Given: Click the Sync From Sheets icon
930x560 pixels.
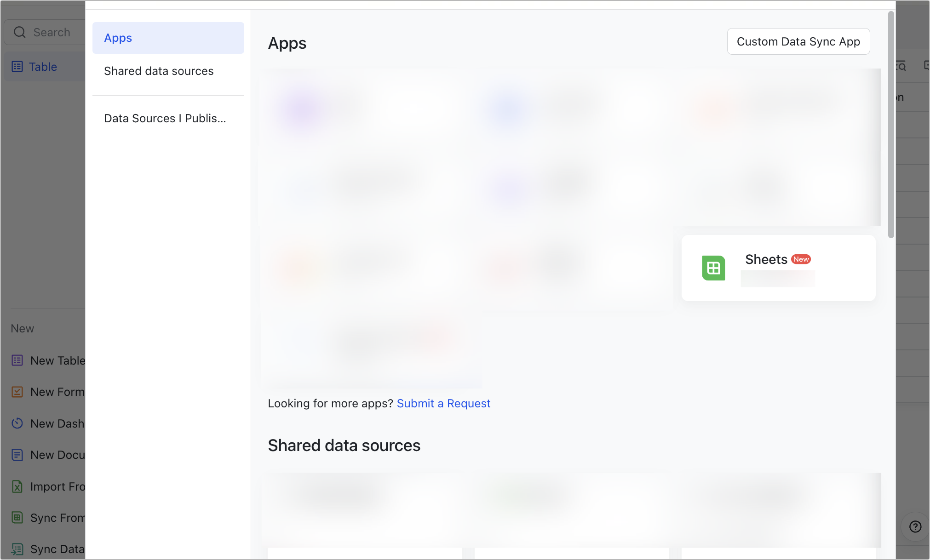Looking at the screenshot, I should coord(17,518).
